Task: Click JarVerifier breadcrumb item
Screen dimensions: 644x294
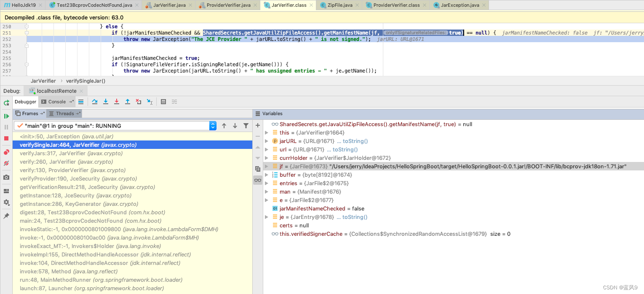Action: pos(43,81)
